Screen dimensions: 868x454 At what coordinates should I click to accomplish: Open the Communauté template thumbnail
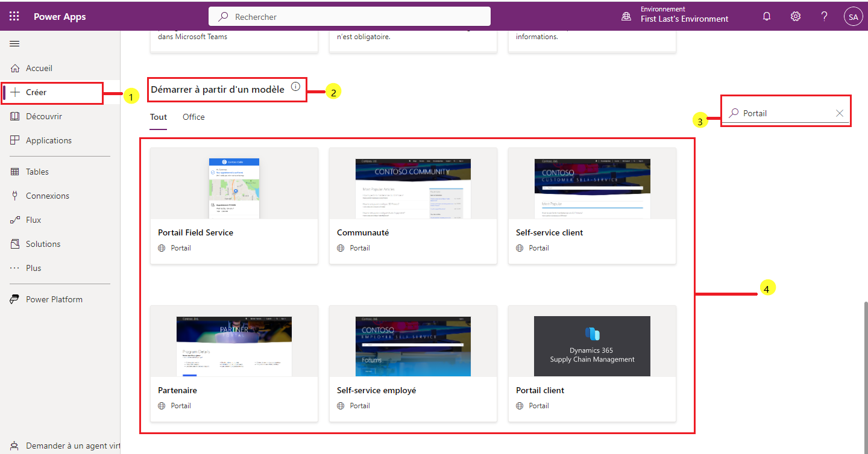click(x=413, y=188)
